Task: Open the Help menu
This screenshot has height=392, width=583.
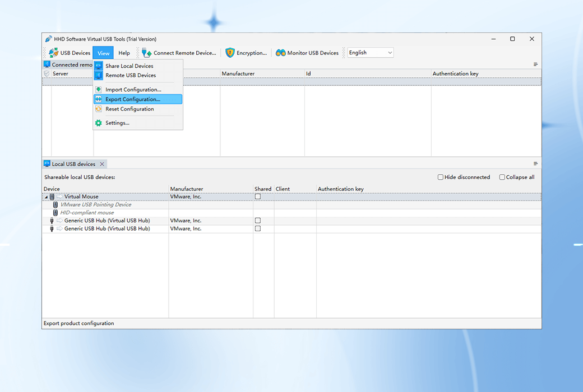Action: point(124,53)
